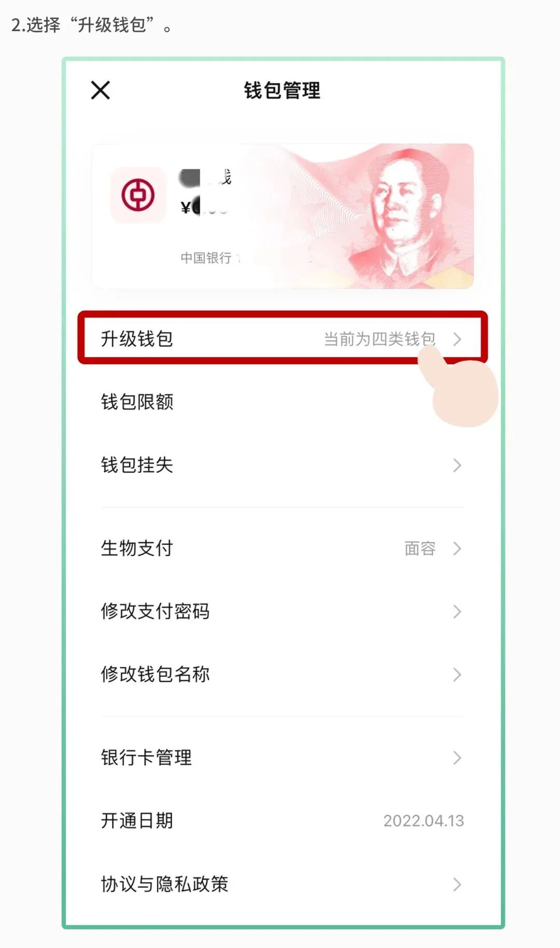The height and width of the screenshot is (948, 560).
Task: Open 钱包限额 settings
Action: [x=283, y=402]
